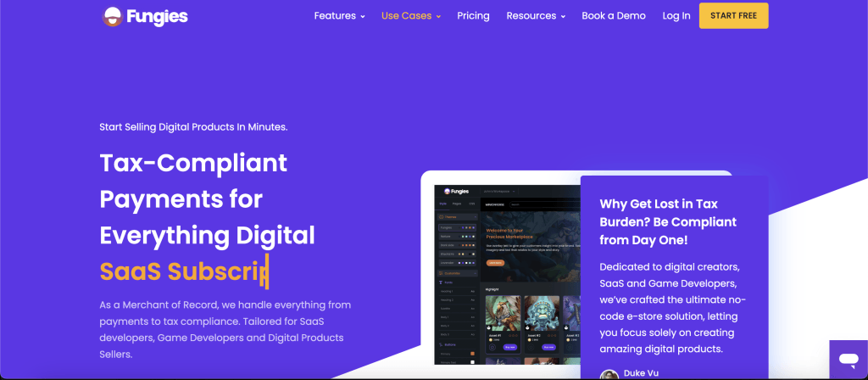Click the circular cart icon on Asset #1
This screenshot has height=380, width=868.
(x=492, y=347)
